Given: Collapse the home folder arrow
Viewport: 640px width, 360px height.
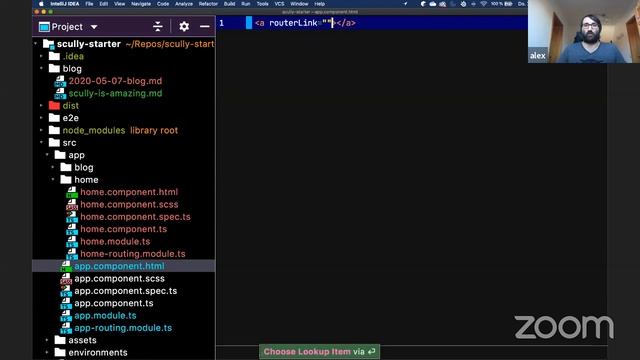Looking at the screenshot, I should coord(53,179).
